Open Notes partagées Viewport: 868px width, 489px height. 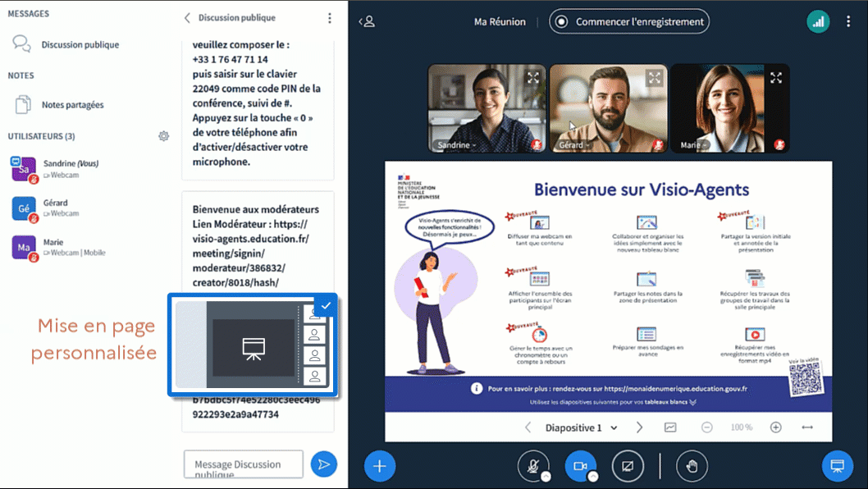click(x=61, y=105)
